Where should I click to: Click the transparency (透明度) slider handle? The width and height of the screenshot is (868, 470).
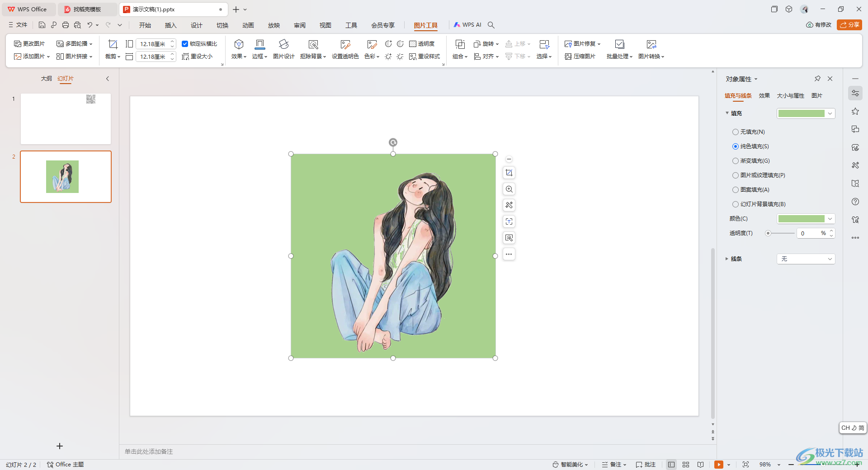pyautogui.click(x=768, y=233)
